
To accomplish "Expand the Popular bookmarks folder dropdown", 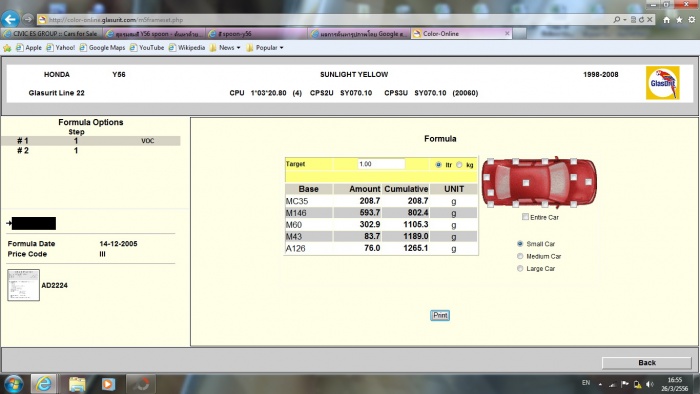I will pos(281,48).
